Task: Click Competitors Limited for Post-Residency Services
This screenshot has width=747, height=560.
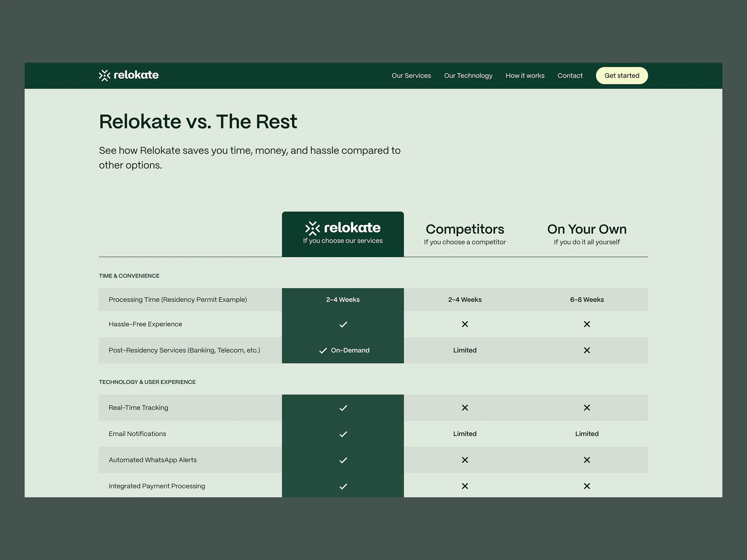Action: coord(465,351)
